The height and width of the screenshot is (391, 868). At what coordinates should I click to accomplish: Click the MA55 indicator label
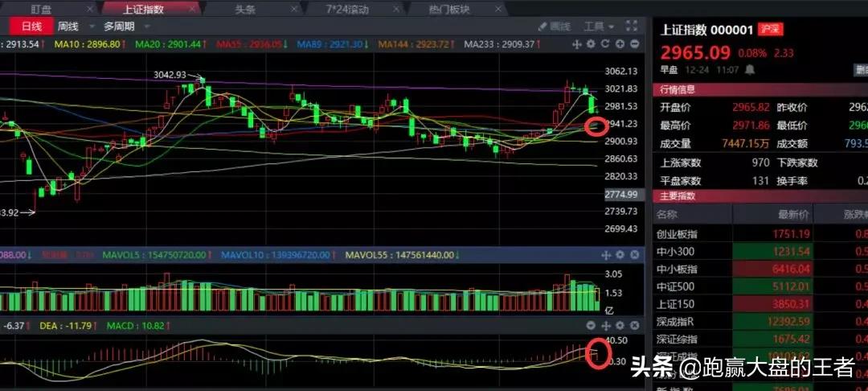(x=252, y=44)
